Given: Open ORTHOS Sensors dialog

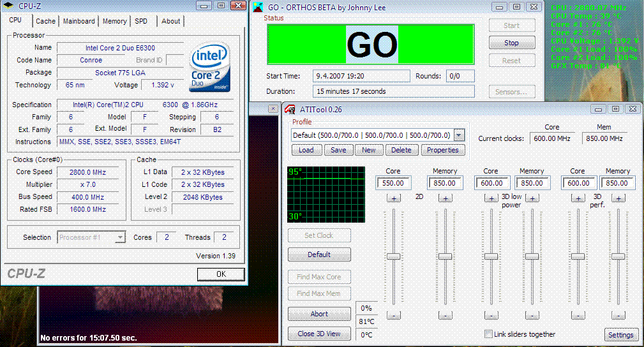Looking at the screenshot, I should pos(512,92).
